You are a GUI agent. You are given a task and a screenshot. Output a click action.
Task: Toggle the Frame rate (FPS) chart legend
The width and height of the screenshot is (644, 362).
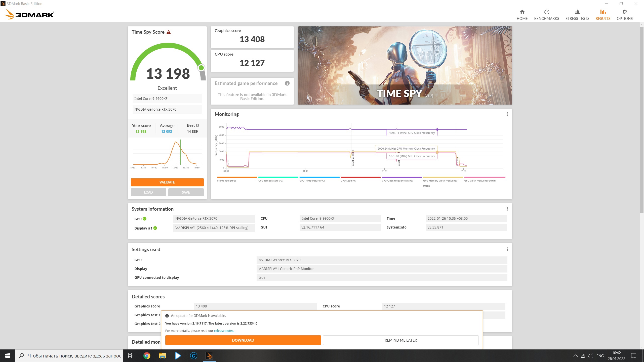click(226, 180)
